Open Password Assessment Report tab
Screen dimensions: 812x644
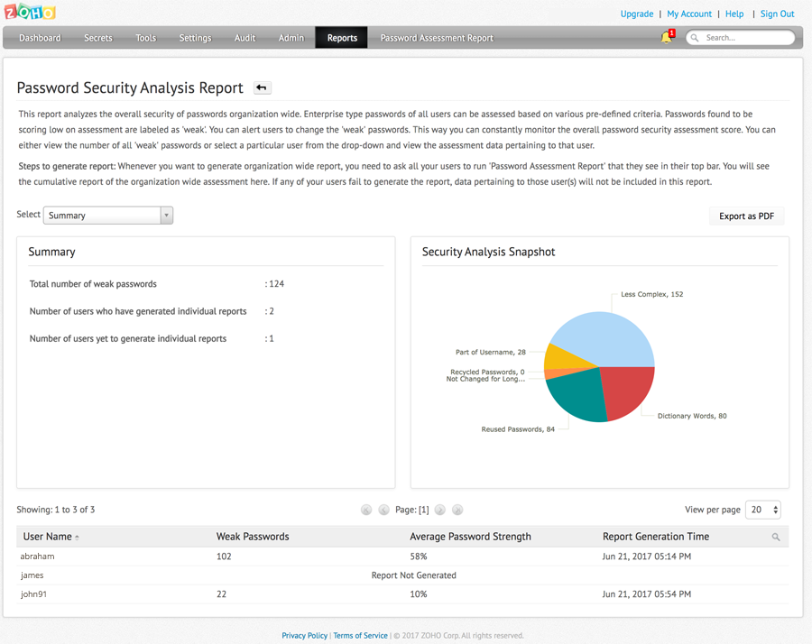pyautogui.click(x=437, y=38)
